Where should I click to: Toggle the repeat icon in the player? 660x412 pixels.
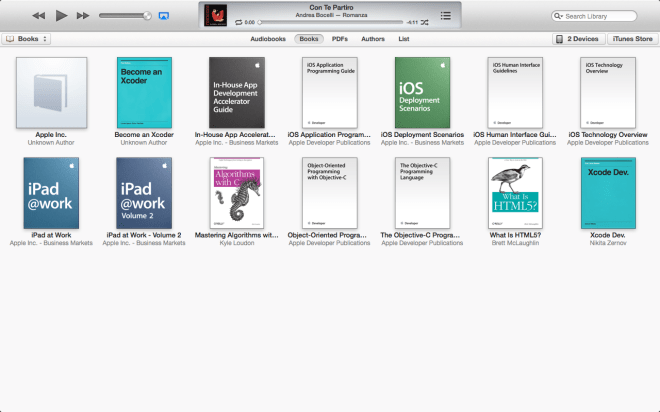pos(238,21)
